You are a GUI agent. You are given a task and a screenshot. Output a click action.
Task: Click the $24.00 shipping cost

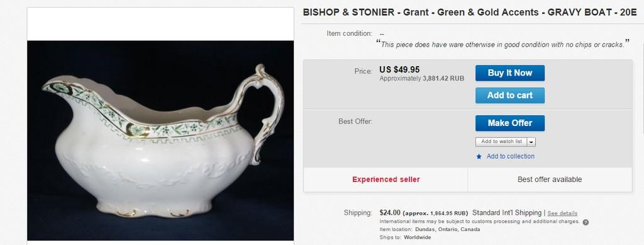tap(390, 213)
